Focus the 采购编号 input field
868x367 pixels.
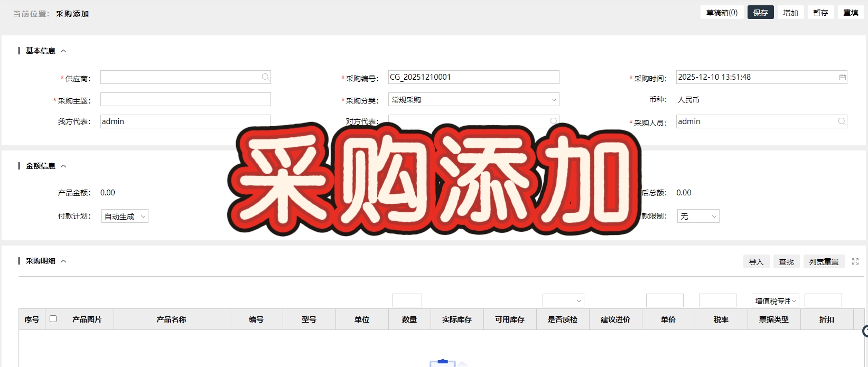tap(474, 77)
